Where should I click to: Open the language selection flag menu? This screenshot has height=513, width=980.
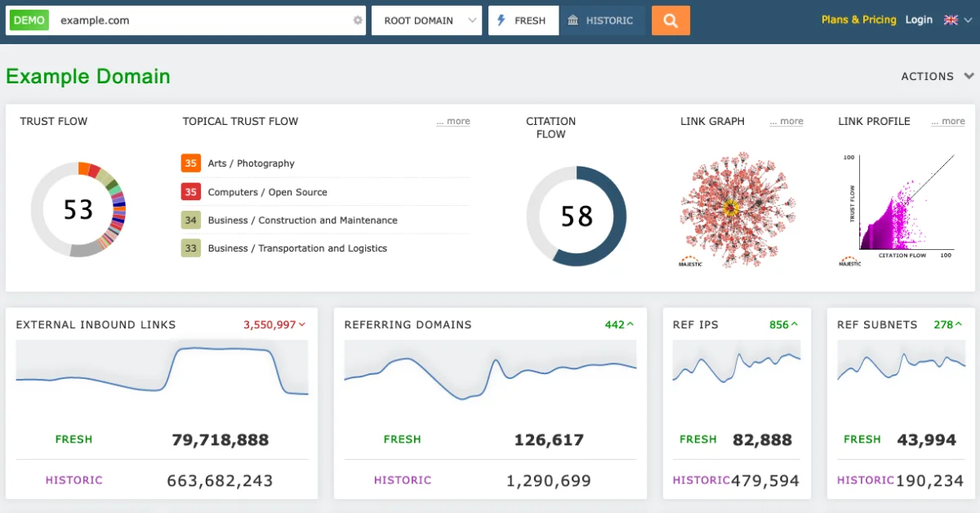pyautogui.click(x=954, y=20)
